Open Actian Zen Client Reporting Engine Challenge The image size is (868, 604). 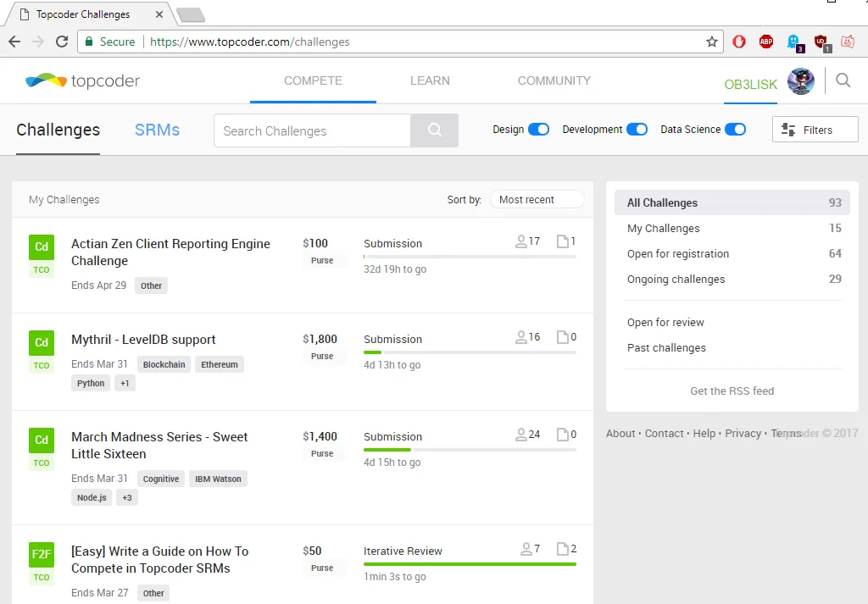[170, 252]
